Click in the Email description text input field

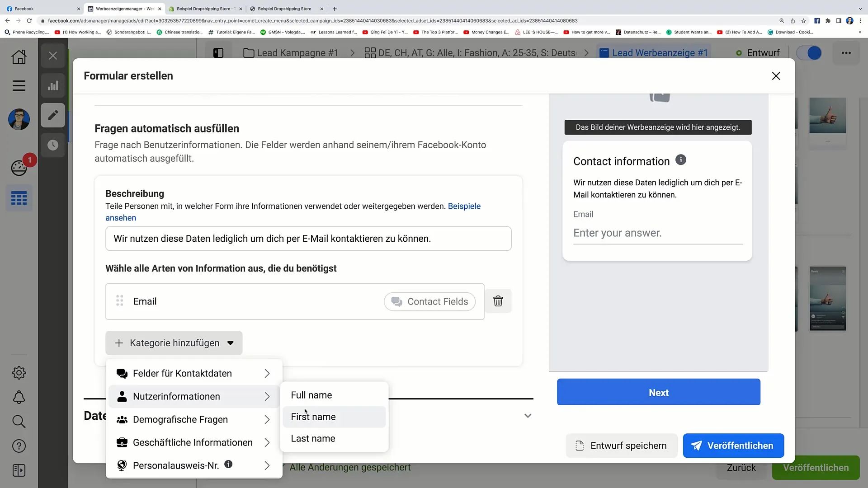[308, 238]
